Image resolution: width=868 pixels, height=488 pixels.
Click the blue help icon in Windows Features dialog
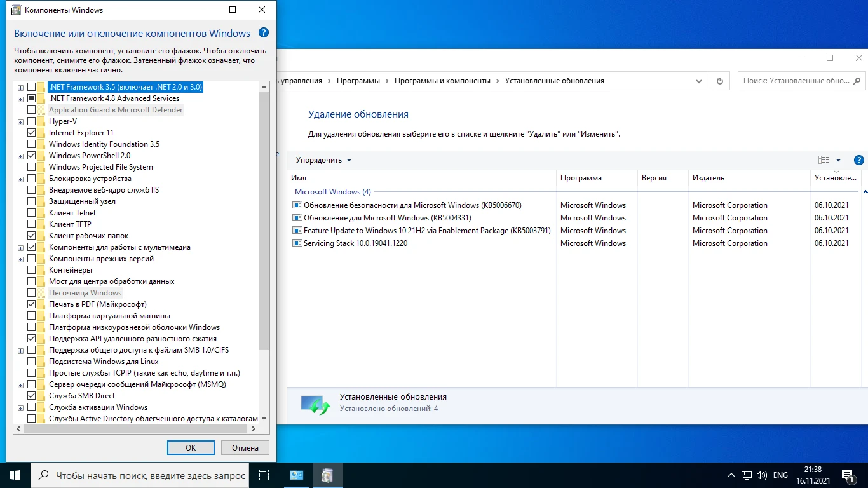264,33
